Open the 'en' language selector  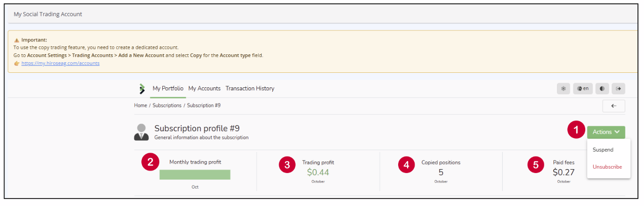pos(583,89)
